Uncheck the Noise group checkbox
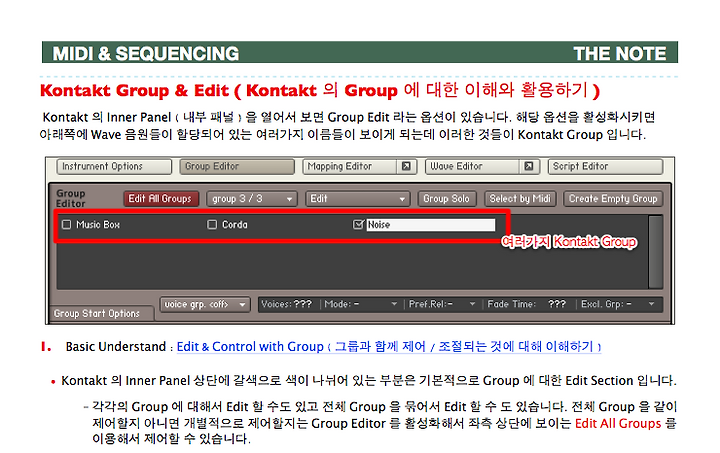Image resolution: width=720 pixels, height=453 pixels. (x=358, y=224)
